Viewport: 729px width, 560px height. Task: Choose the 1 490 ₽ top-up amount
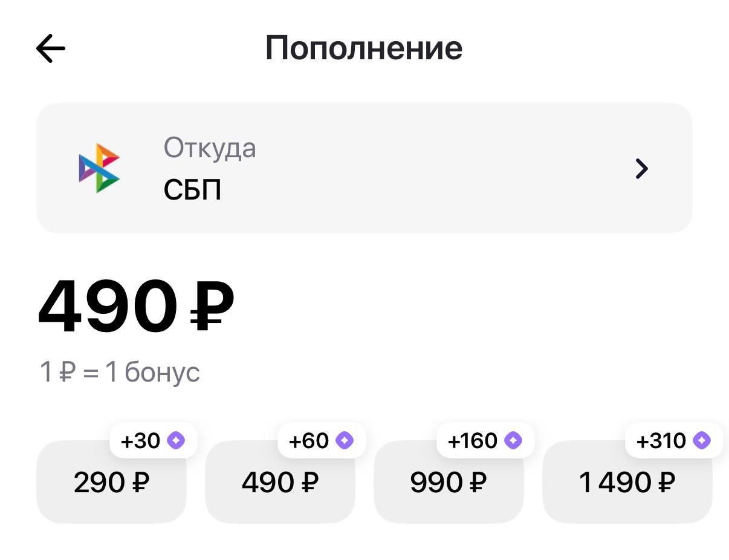coord(627,482)
